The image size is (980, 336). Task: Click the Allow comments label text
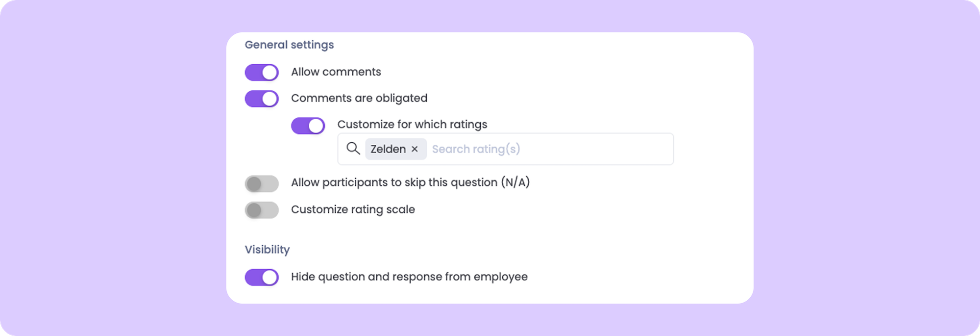(336, 72)
